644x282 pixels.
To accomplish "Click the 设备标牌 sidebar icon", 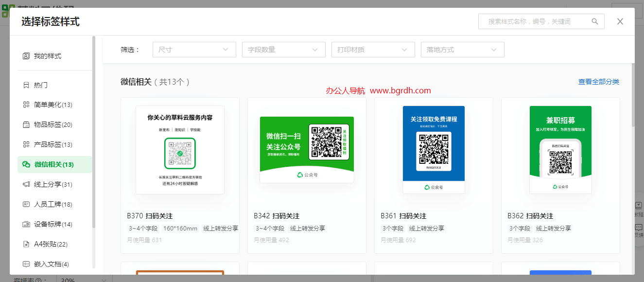I will (x=26, y=224).
